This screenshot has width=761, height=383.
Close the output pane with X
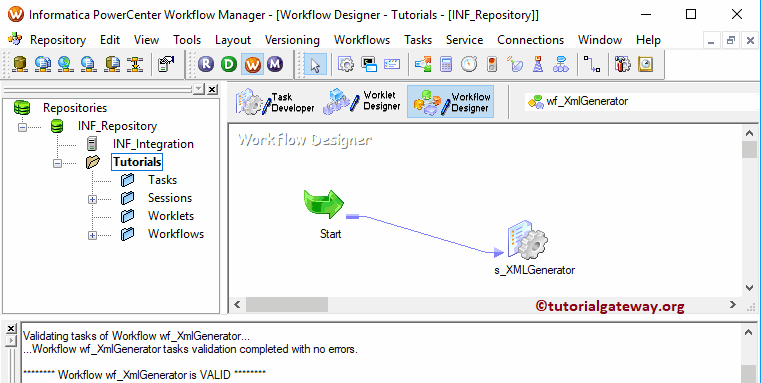click(10, 329)
